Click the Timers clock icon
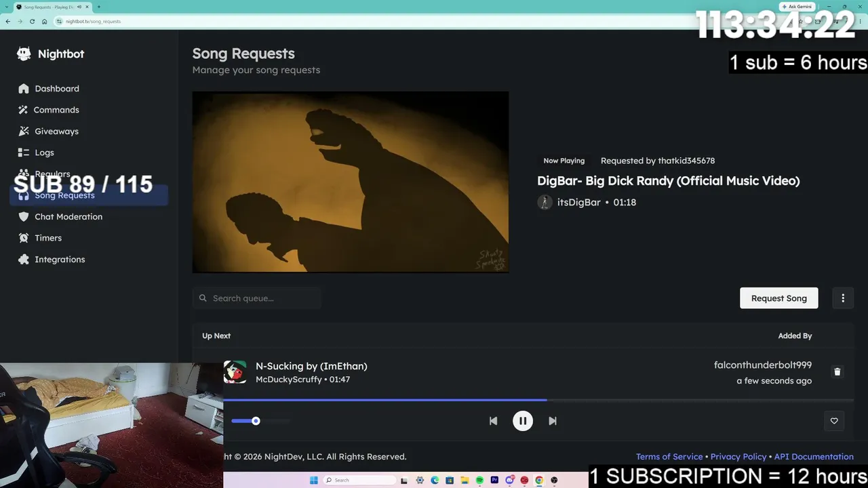This screenshot has height=488, width=868. [24, 238]
